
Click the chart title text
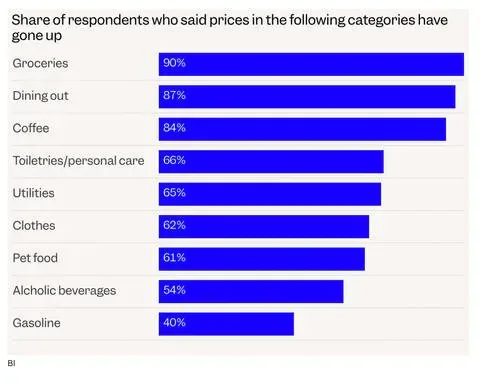[229, 28]
